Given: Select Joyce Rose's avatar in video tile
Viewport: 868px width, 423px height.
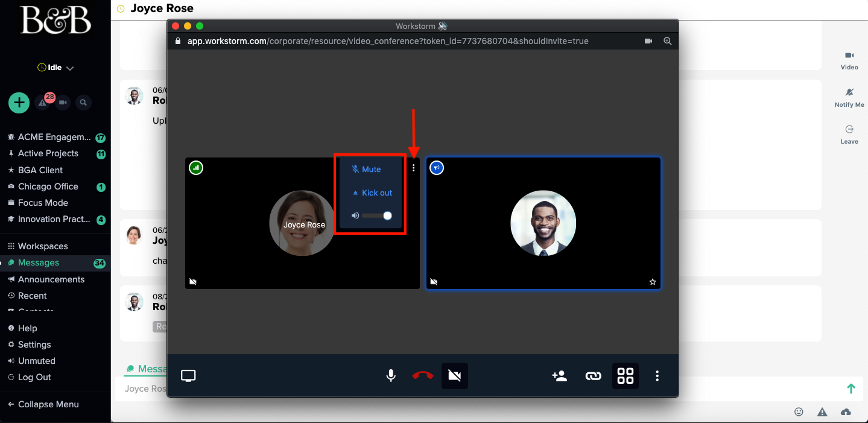Looking at the screenshot, I should point(302,223).
